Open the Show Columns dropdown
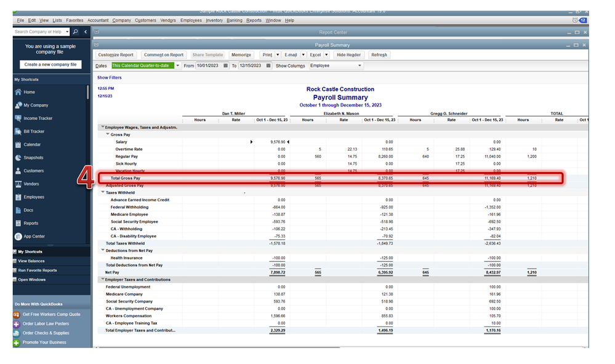The width and height of the screenshot is (615, 364). (360, 66)
